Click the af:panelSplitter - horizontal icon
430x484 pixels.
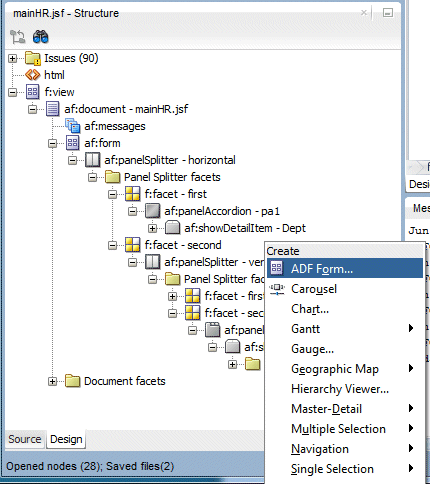(x=92, y=160)
